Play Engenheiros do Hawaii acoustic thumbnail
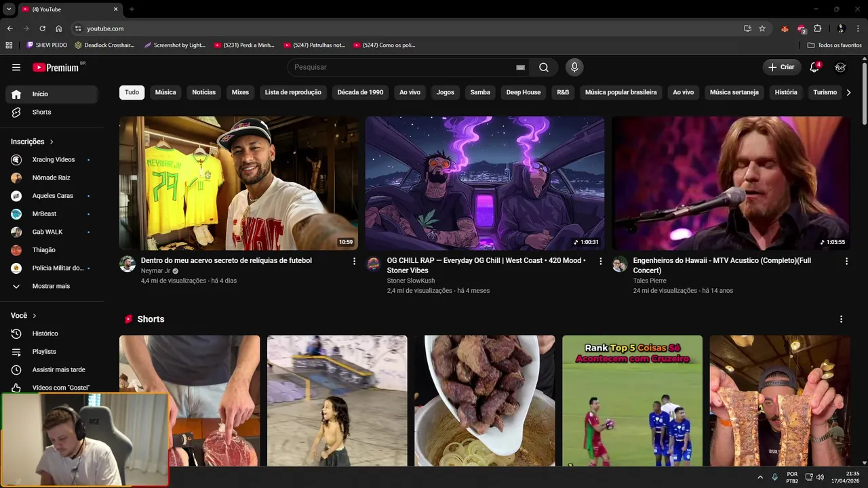868x488 pixels. (731, 183)
